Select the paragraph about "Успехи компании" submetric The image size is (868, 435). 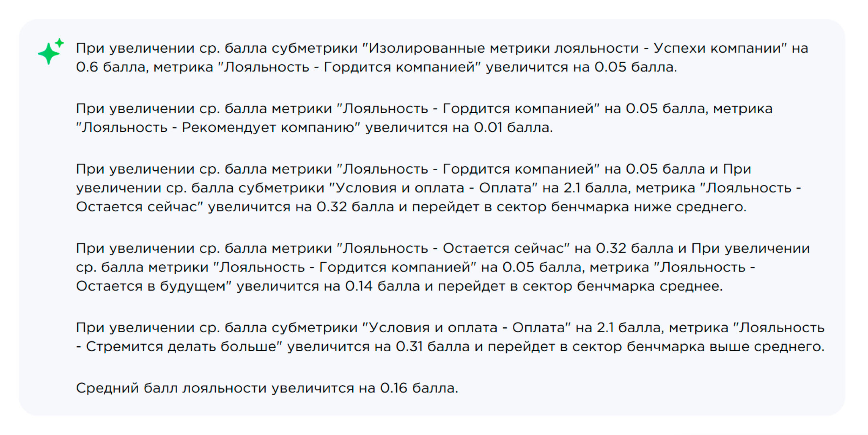(x=442, y=57)
